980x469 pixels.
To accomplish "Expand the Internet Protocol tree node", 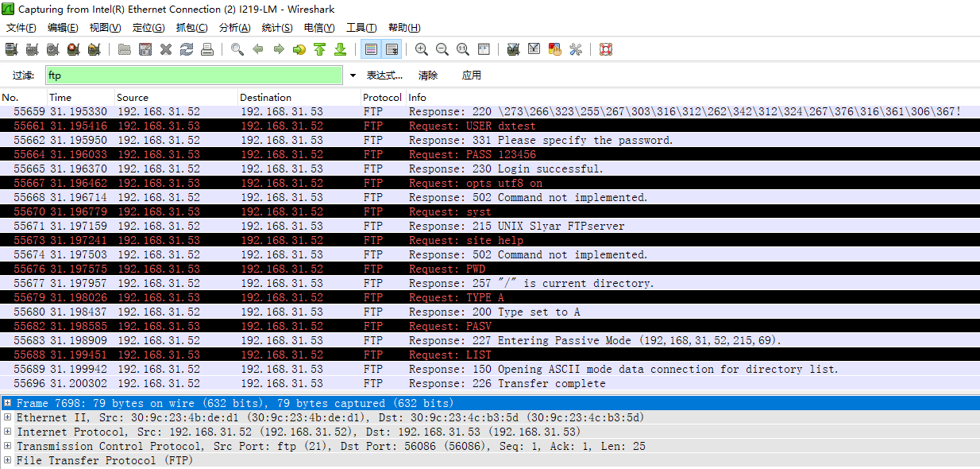I will click(7, 432).
